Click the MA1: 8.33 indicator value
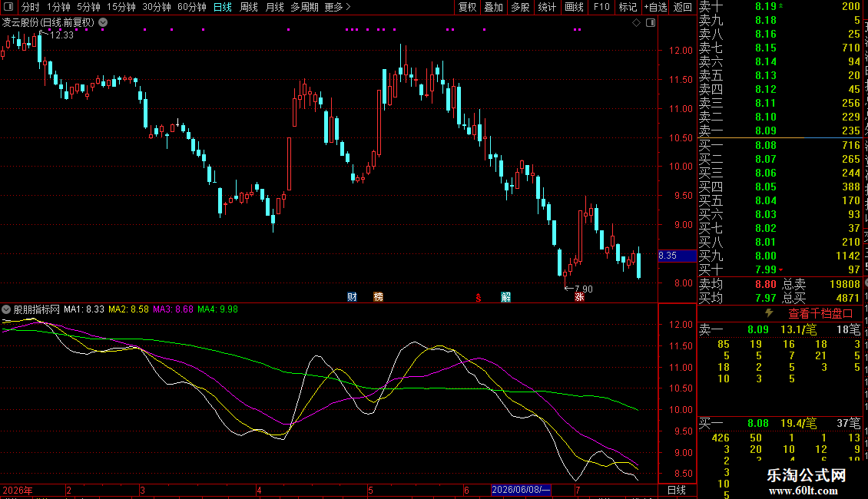 pos(84,309)
